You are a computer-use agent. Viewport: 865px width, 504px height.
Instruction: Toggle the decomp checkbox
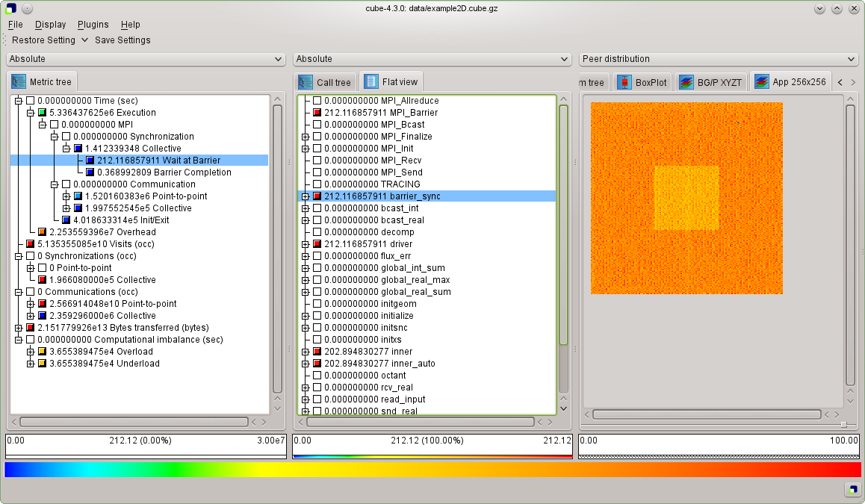click(x=317, y=232)
